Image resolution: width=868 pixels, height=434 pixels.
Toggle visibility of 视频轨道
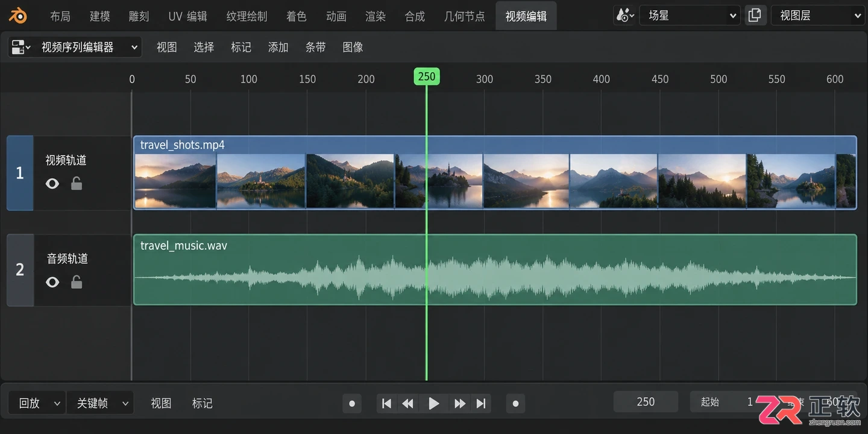click(x=52, y=183)
